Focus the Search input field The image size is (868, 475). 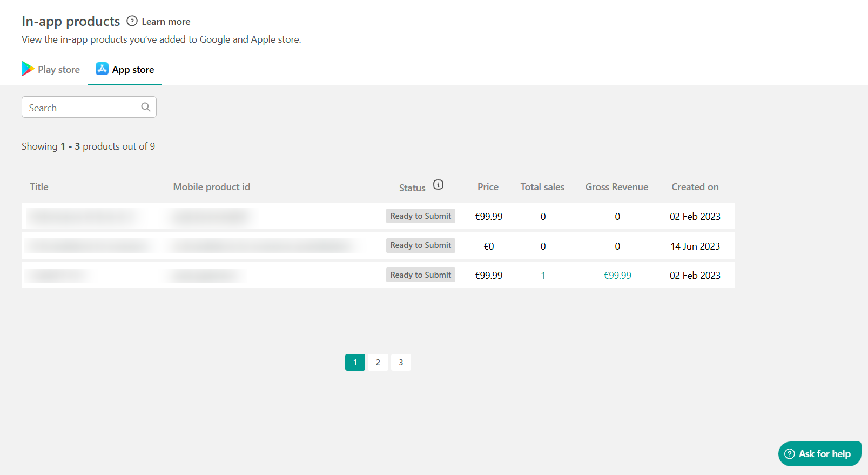[x=89, y=107]
